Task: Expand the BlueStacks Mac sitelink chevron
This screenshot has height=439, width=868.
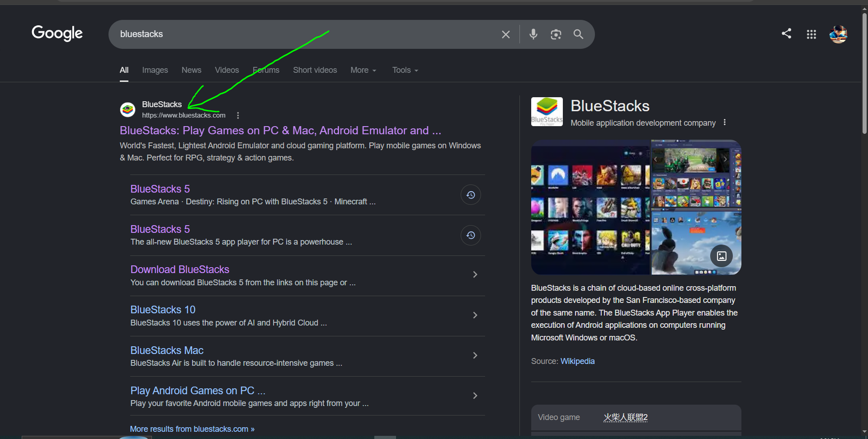Action: (x=475, y=355)
